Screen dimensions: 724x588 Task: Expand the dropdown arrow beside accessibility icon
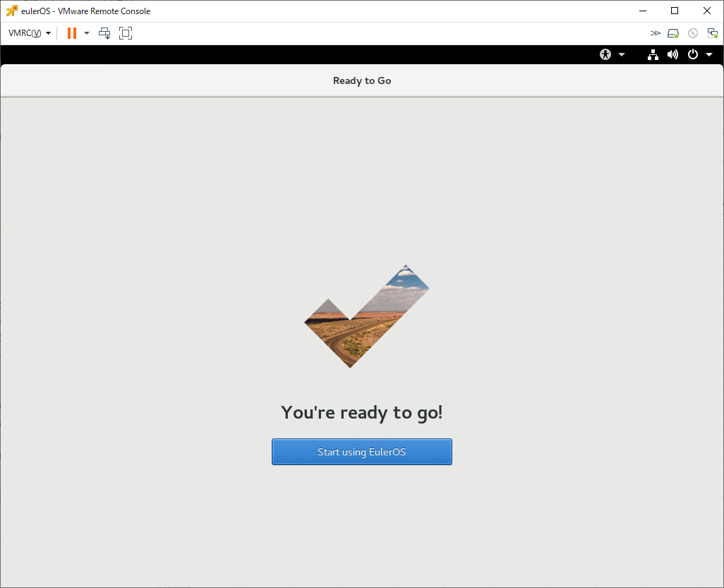622,54
